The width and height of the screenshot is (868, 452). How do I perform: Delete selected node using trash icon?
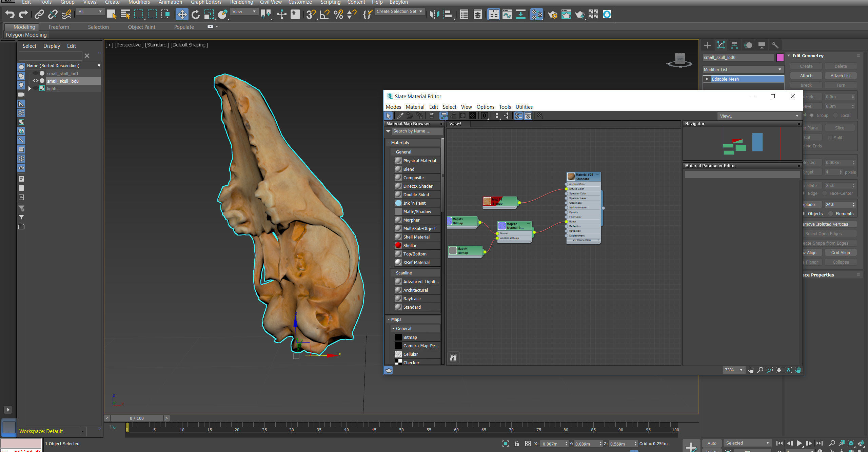pos(431,116)
